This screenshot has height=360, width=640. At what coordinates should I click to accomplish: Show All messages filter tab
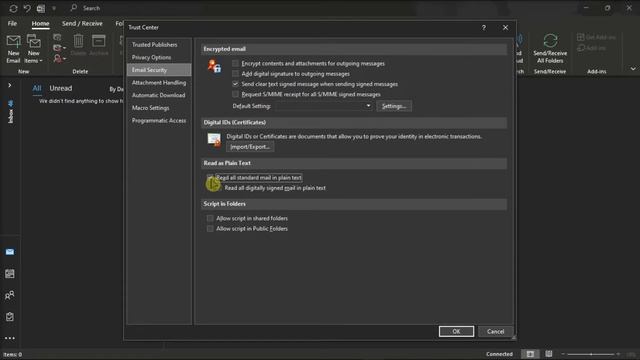point(37,88)
